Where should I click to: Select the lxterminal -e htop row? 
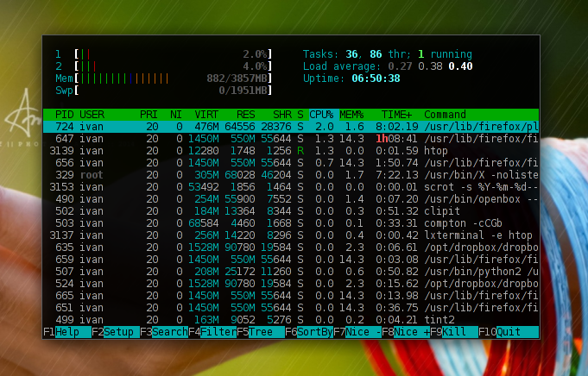291,235
